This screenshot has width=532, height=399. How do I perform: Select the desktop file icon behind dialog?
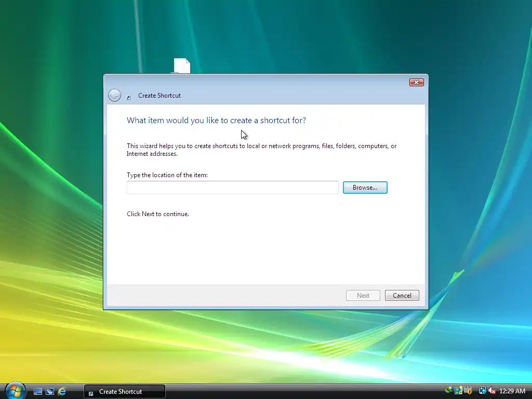click(x=182, y=66)
